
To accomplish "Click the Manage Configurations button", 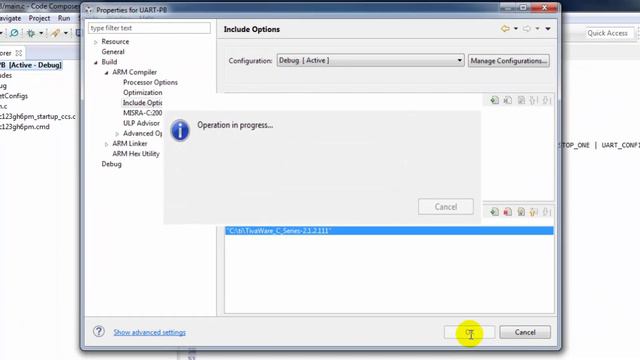I will pyautogui.click(x=509, y=61).
